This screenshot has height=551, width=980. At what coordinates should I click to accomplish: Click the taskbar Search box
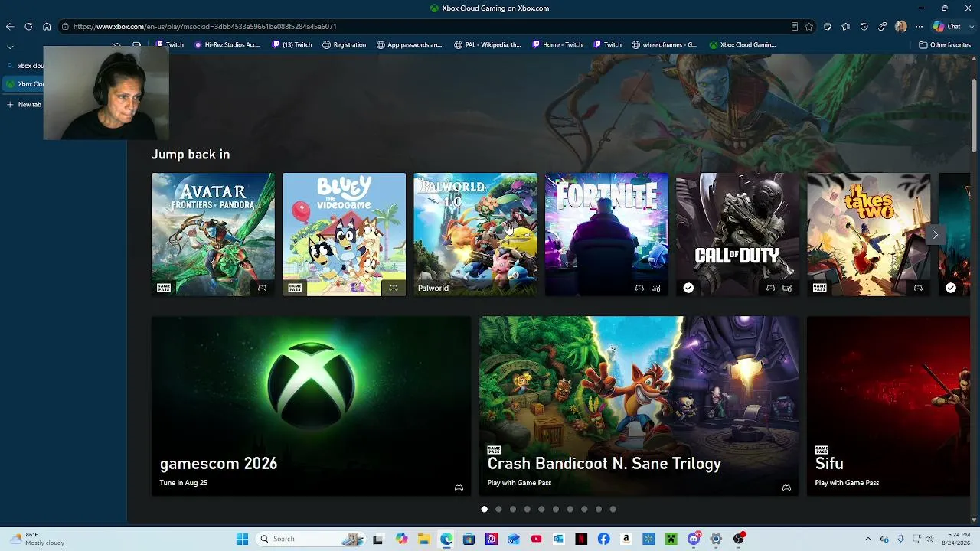click(x=311, y=539)
